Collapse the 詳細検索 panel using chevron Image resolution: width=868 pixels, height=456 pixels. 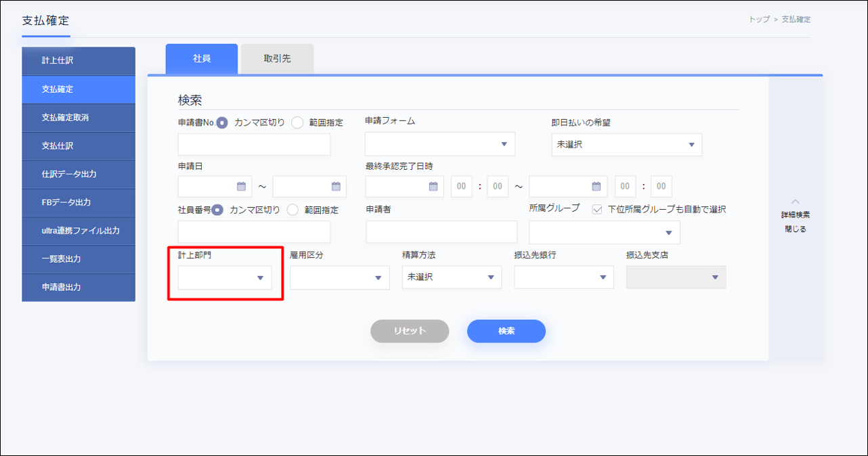795,202
